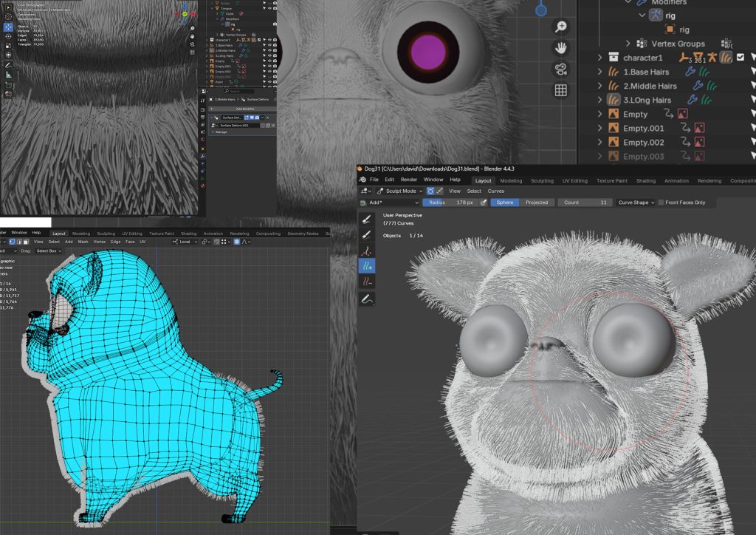Open the Drag Select Box dropdown
Image resolution: width=756 pixels, height=535 pixels.
pos(48,251)
